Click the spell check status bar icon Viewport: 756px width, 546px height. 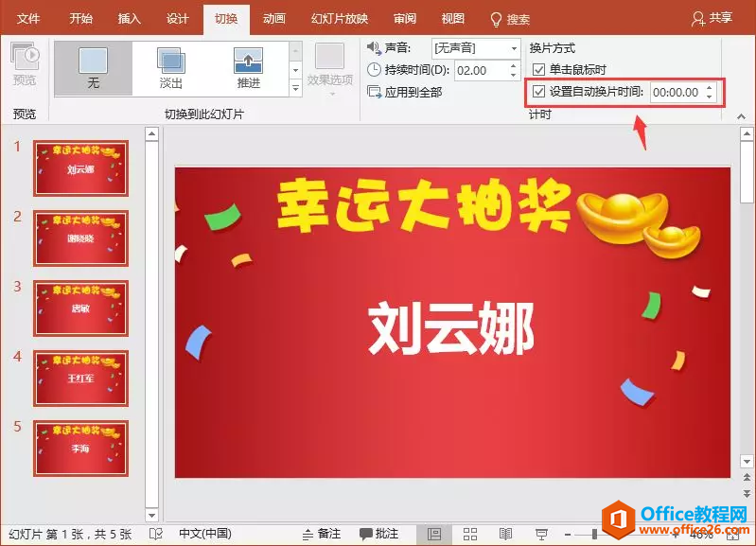point(156,534)
